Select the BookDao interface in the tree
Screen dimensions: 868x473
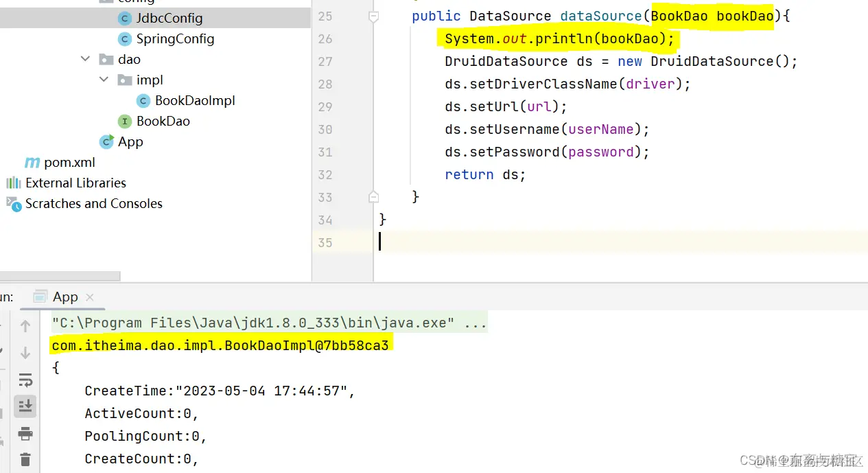(x=163, y=122)
